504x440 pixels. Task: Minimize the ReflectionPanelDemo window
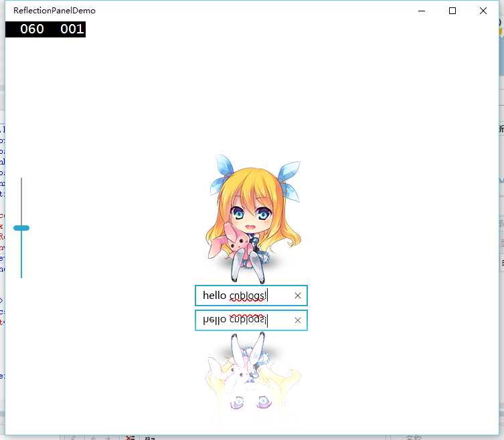(x=422, y=11)
